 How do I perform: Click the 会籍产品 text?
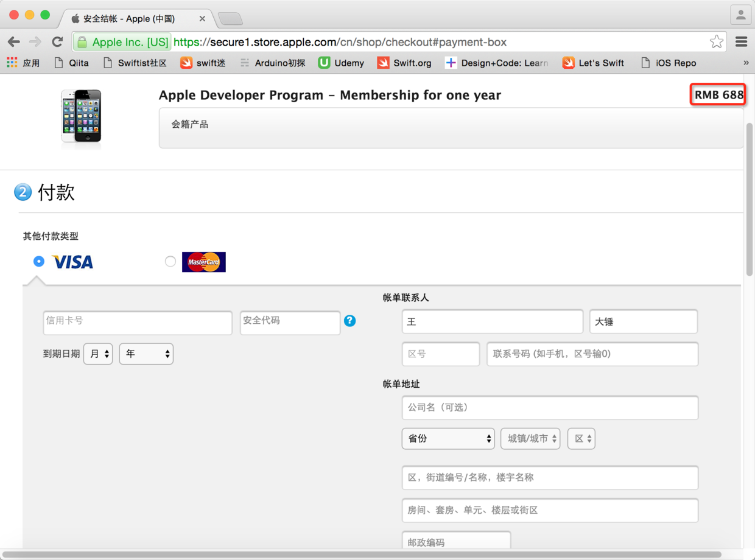[190, 124]
